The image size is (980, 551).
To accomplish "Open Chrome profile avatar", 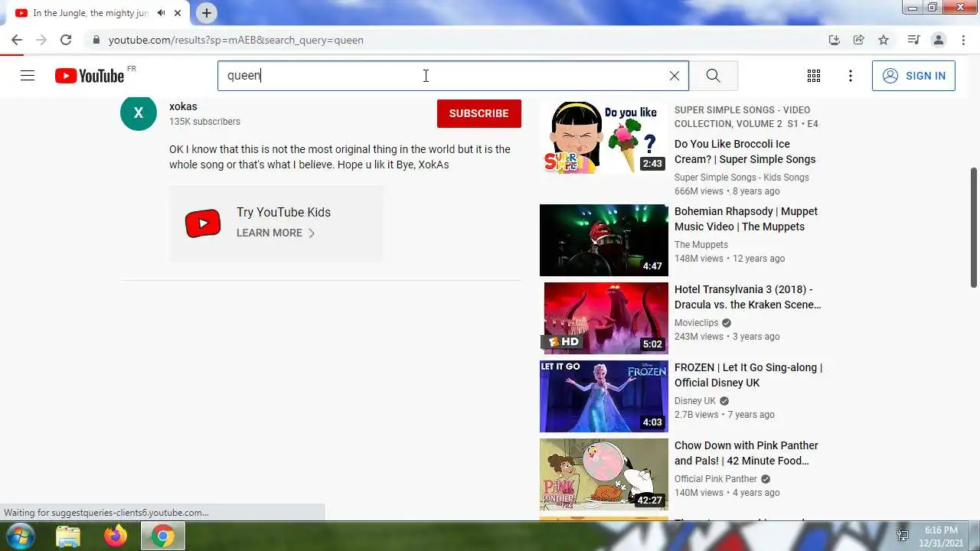I will (x=938, y=40).
